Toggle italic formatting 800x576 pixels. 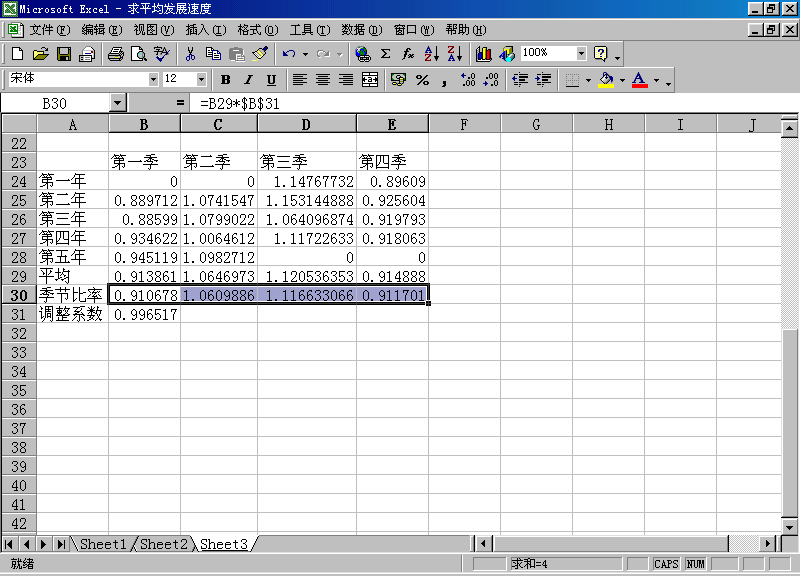249,80
